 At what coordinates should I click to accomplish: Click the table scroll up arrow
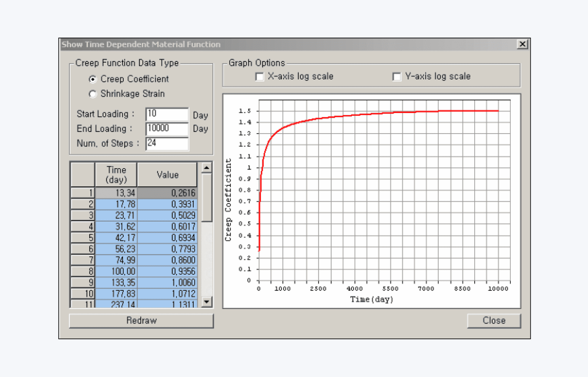(x=207, y=168)
